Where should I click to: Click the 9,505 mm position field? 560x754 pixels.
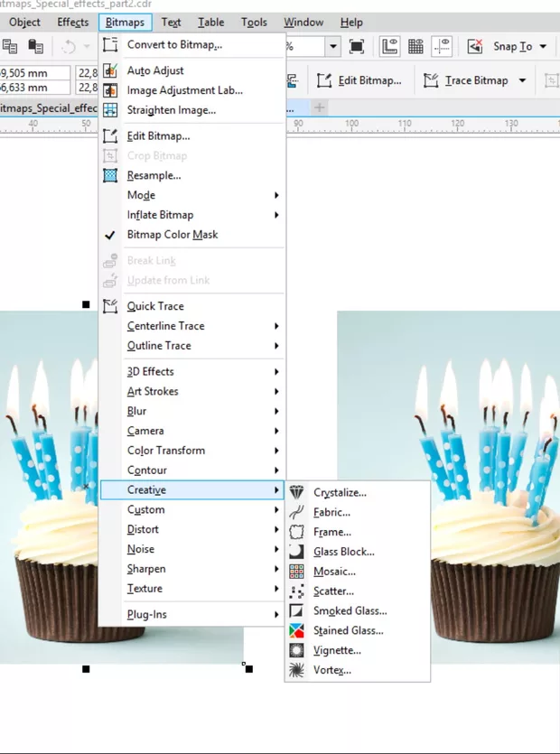coord(34,73)
